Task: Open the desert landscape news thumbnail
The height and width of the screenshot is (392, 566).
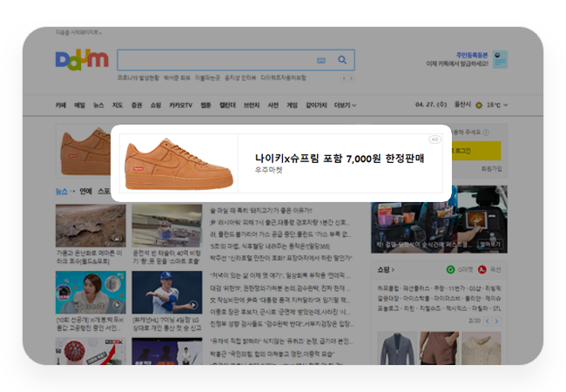Action: (91, 226)
